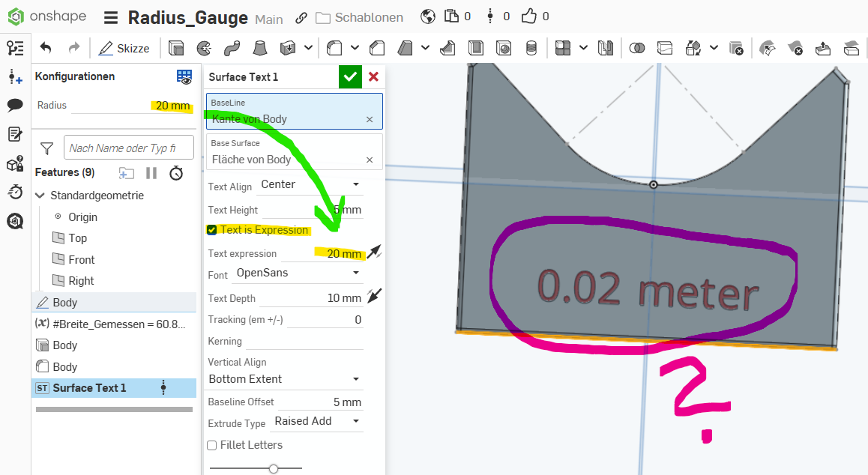Open the main hamburger menu
The height and width of the screenshot is (475, 868).
point(110,17)
